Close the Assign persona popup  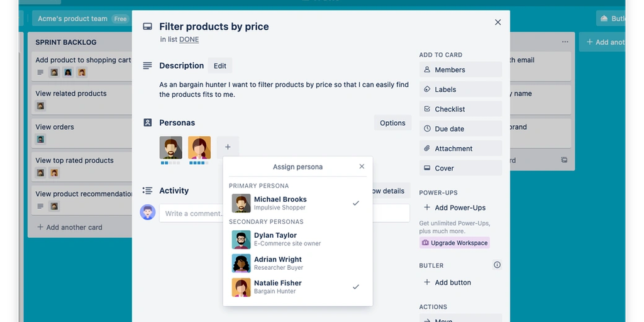(362, 167)
